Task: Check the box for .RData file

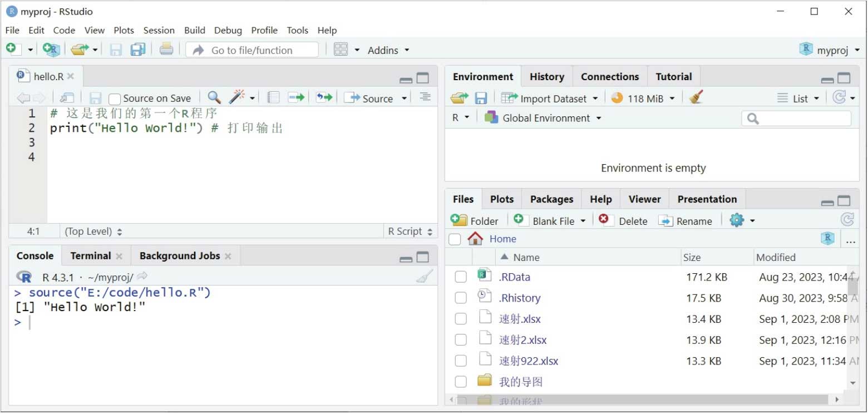Action: (x=461, y=277)
